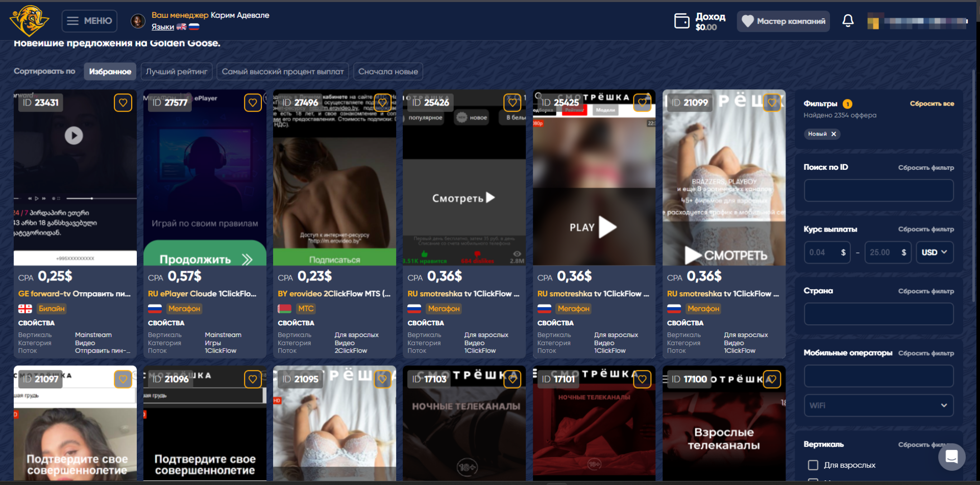Open the notifications bell

(x=848, y=21)
